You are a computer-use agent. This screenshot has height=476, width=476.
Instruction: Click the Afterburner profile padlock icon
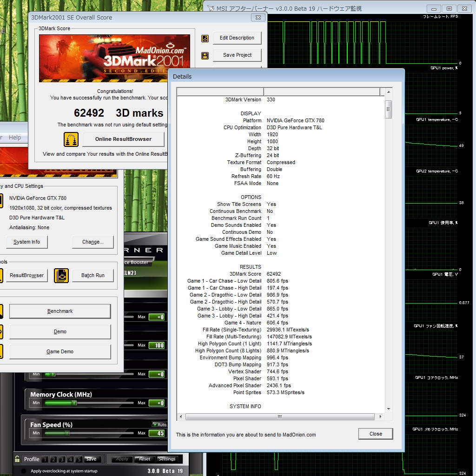[x=17, y=459]
